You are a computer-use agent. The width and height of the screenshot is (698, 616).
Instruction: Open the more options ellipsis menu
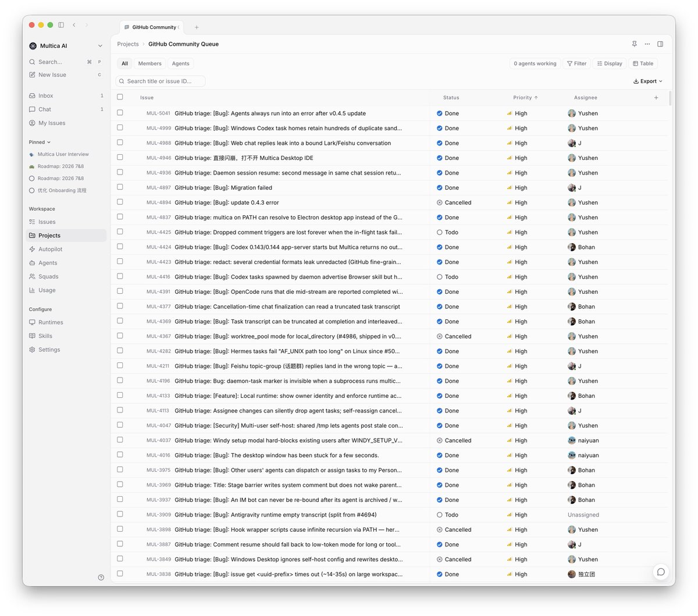647,44
